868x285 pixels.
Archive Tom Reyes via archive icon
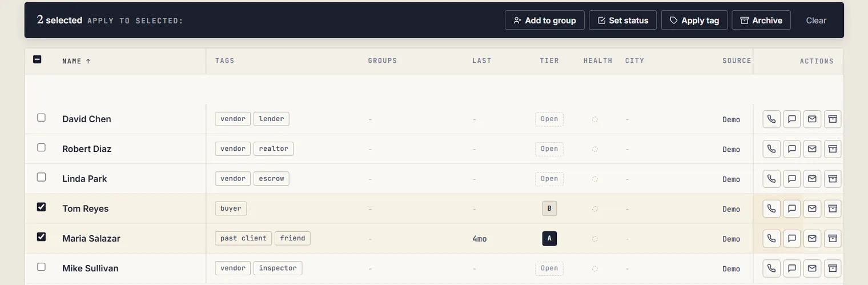click(833, 208)
